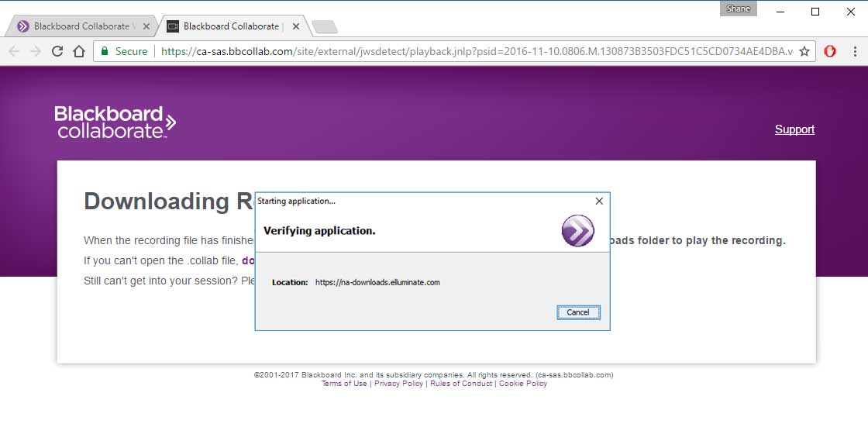
Task: Click the Verifying application. text
Action: tap(319, 231)
